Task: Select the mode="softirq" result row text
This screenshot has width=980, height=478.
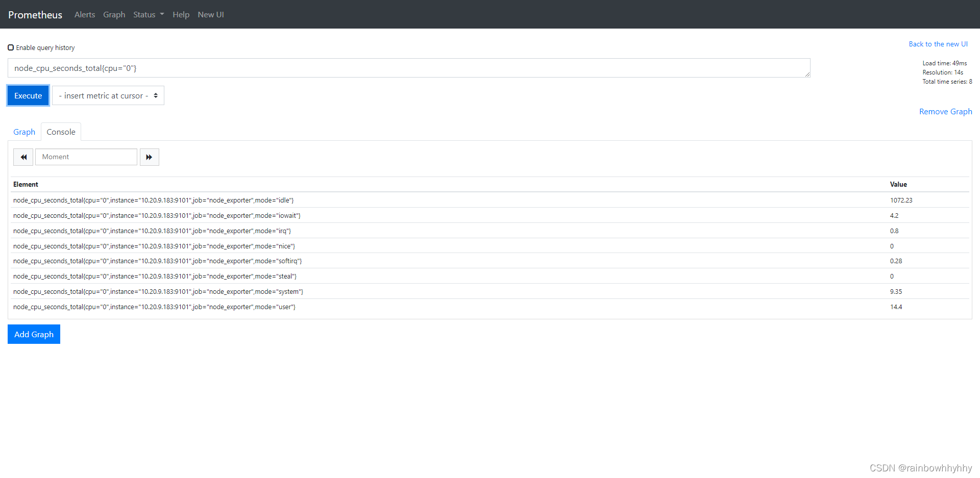Action: tap(157, 261)
